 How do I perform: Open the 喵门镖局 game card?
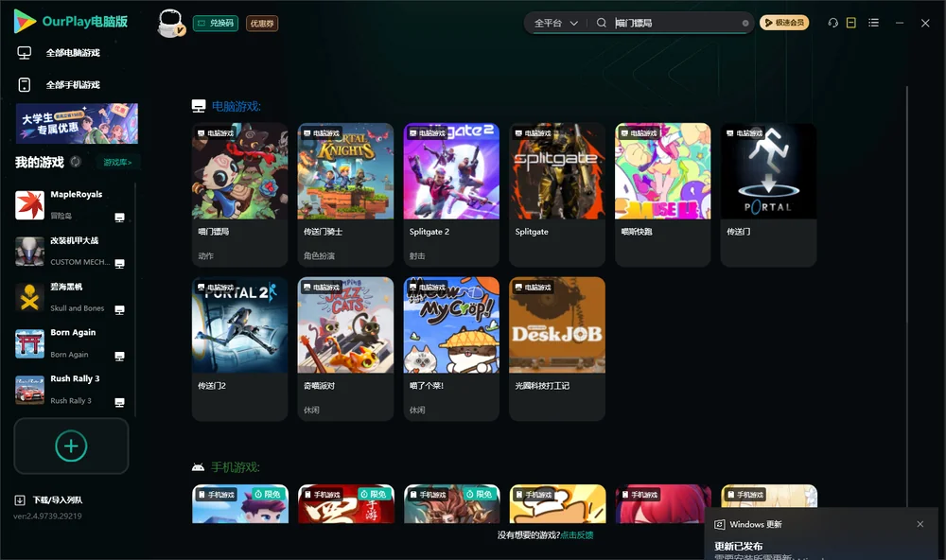(239, 195)
